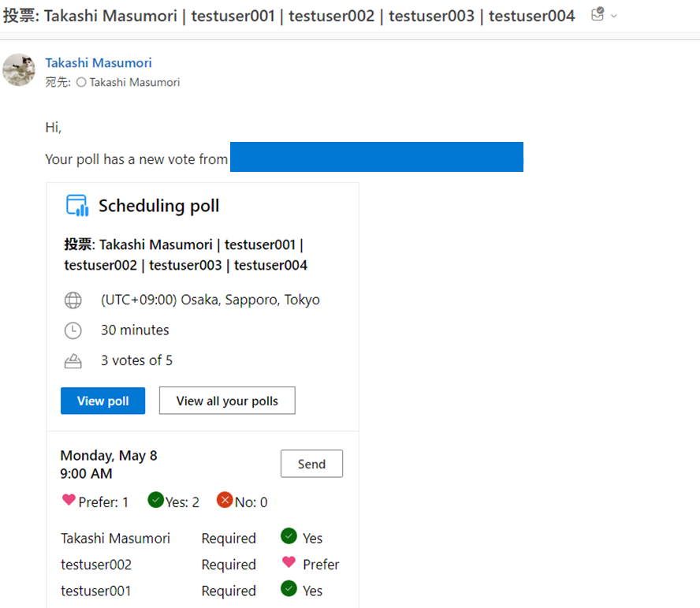
Task: Select the "30 minutes" duration text
Action: [135, 330]
